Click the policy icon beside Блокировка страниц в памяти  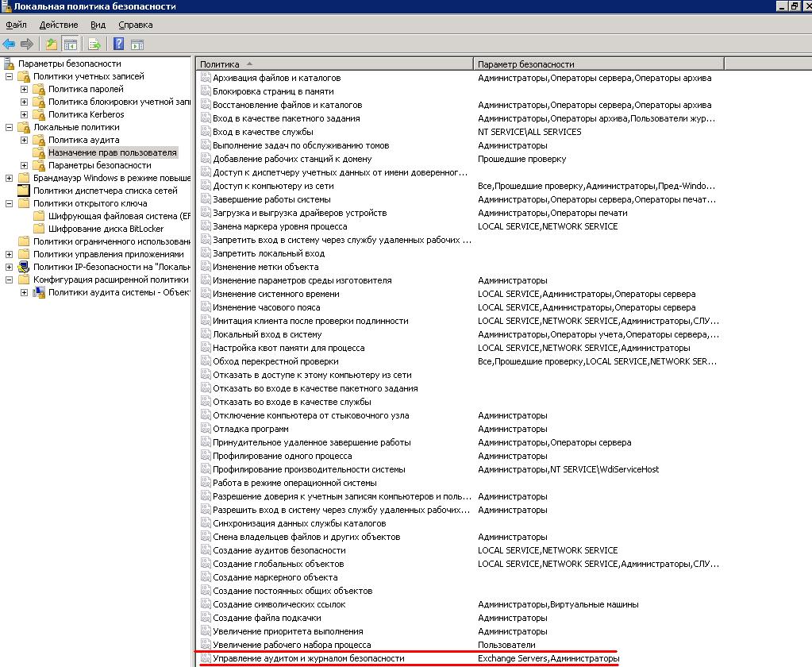point(206,91)
